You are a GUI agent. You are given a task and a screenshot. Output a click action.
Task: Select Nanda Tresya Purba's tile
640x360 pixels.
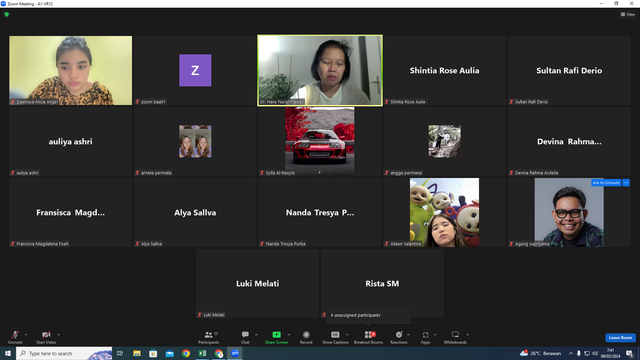point(320,212)
